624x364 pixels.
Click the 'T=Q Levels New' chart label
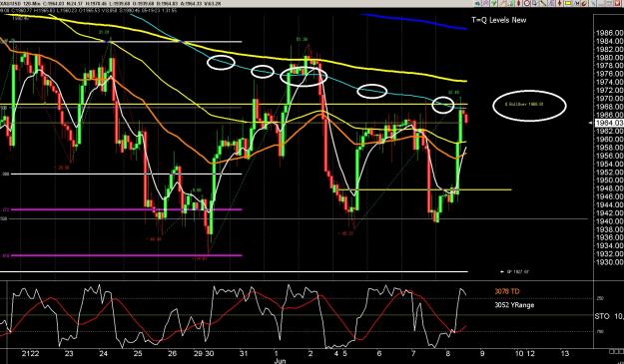[x=498, y=20]
